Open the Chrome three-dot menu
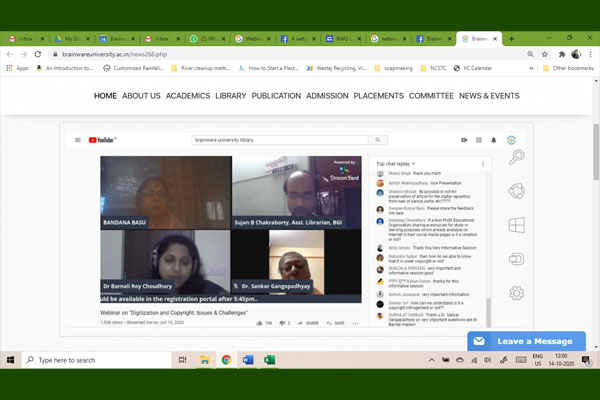 590,54
